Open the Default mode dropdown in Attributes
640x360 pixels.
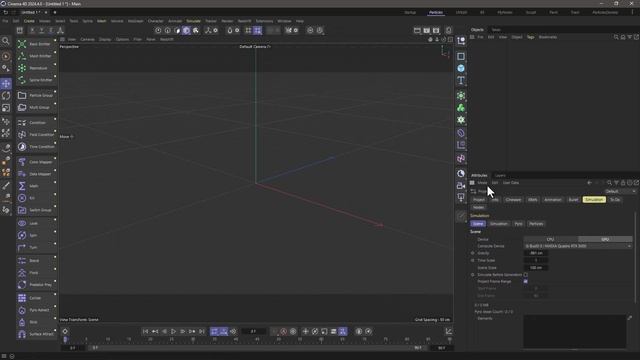620,191
